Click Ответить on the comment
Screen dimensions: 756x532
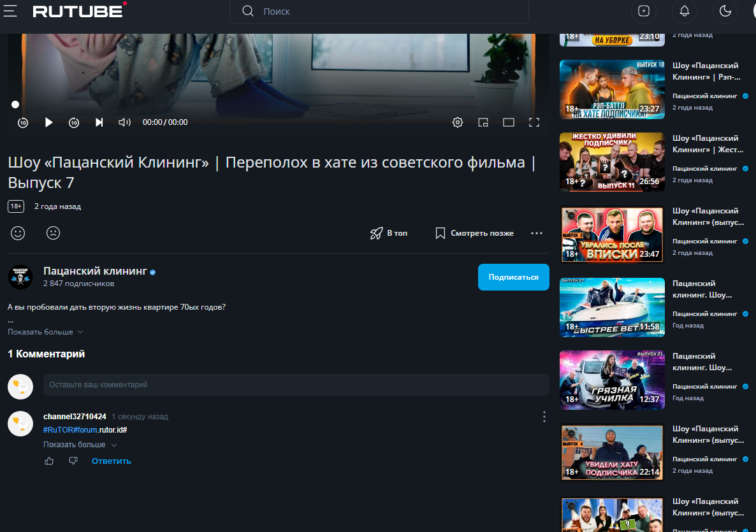pyautogui.click(x=112, y=461)
